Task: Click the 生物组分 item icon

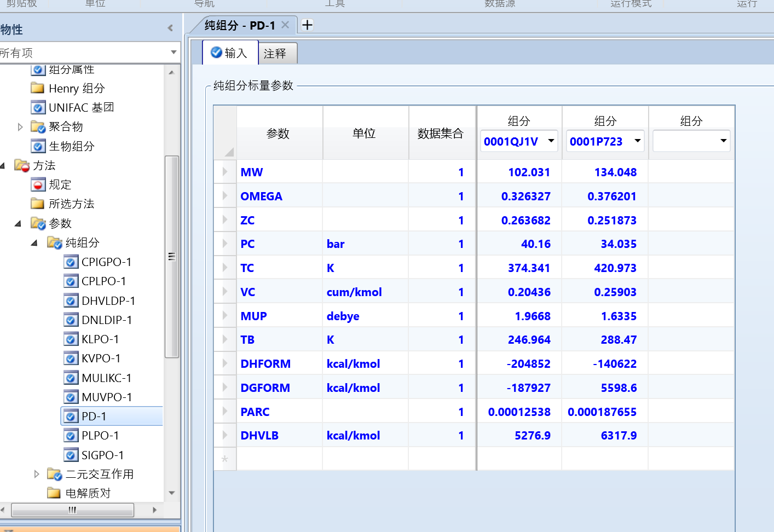Action: pyautogui.click(x=38, y=146)
